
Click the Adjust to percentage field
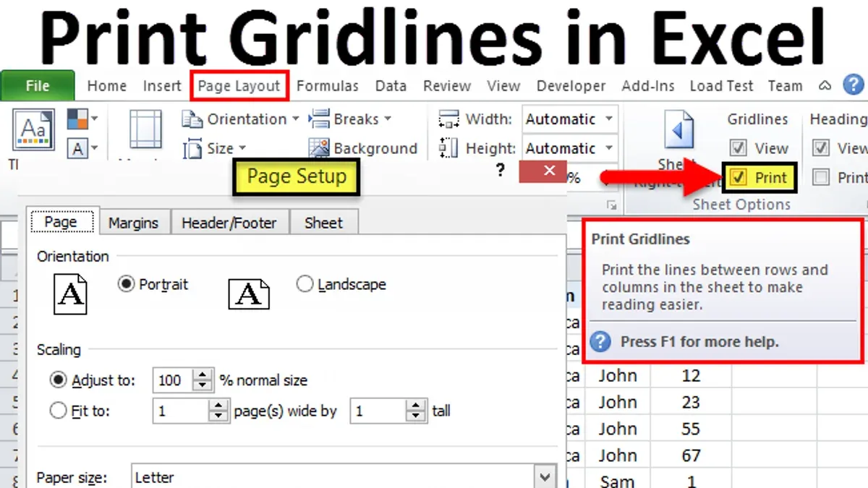coord(173,380)
